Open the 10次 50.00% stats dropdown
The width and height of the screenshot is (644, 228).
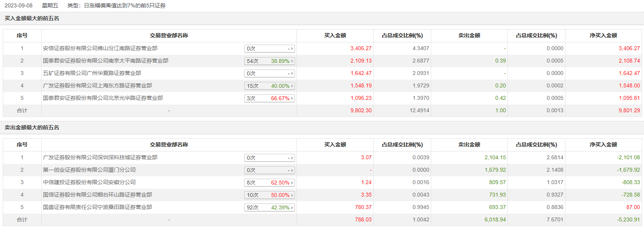[x=269, y=195]
